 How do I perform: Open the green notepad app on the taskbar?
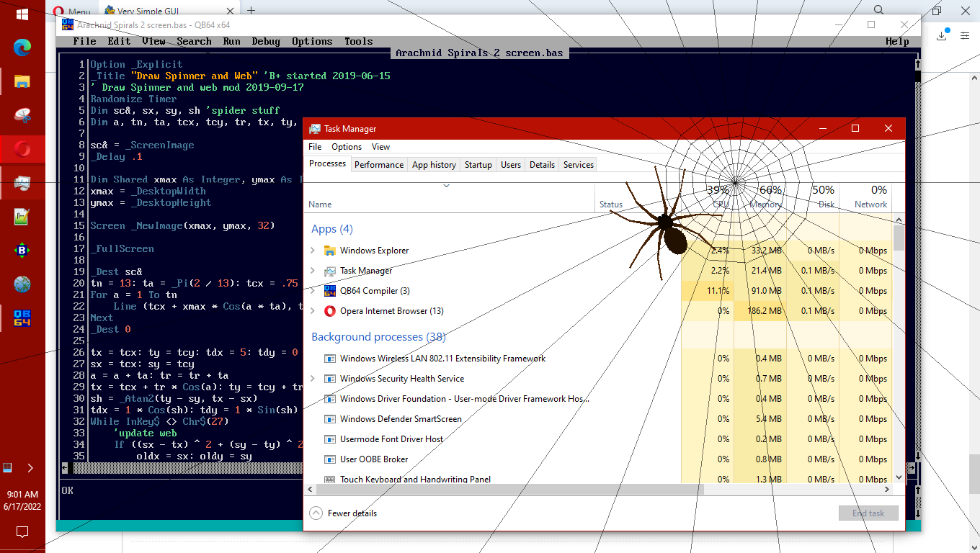(x=22, y=217)
